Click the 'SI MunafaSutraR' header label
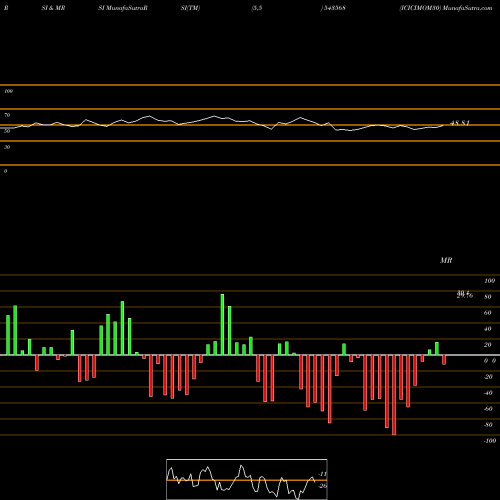 (x=123, y=8)
